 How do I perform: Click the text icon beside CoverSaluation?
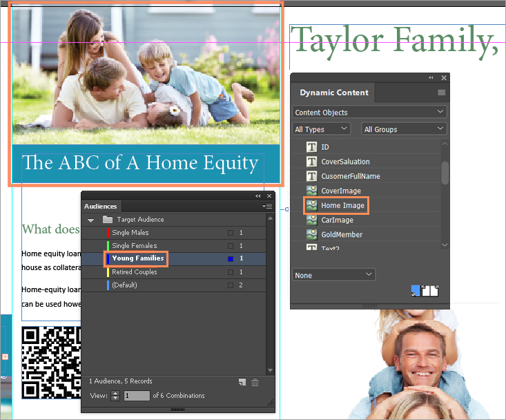click(311, 162)
